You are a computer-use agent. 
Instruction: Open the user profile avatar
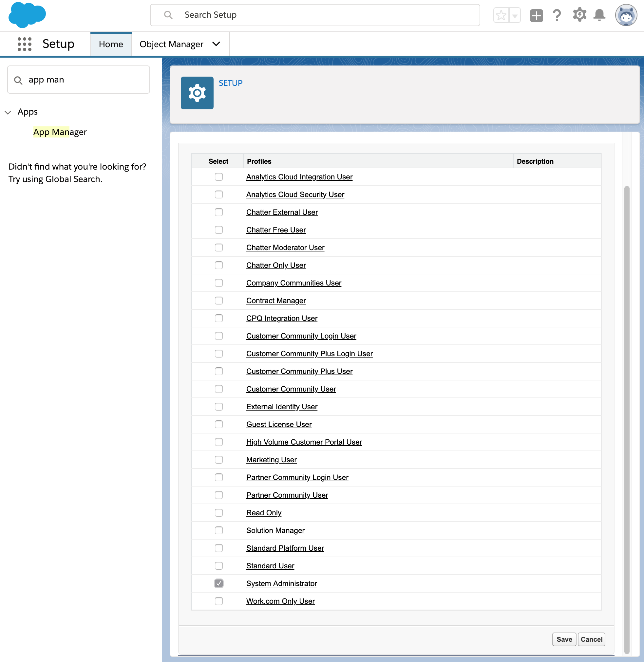(x=626, y=15)
